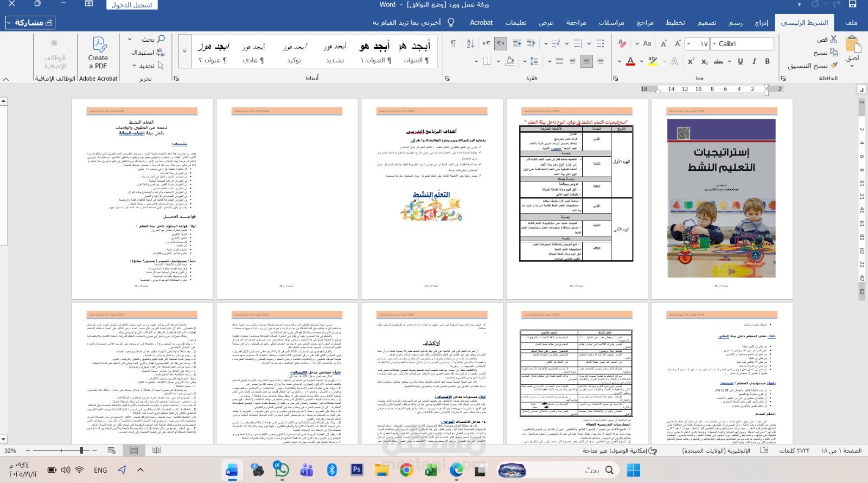Screen dimensions: 868x483
Task: Toggle subscript x₂ formatting
Action: click(x=705, y=61)
